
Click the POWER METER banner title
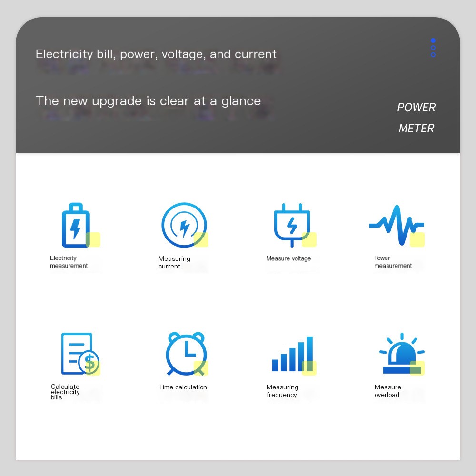[416, 118]
